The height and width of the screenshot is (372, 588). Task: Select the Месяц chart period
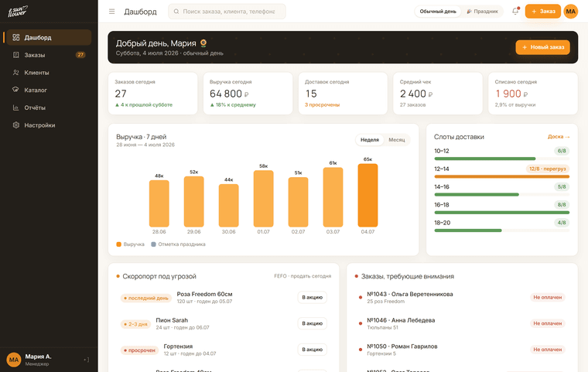click(x=397, y=140)
